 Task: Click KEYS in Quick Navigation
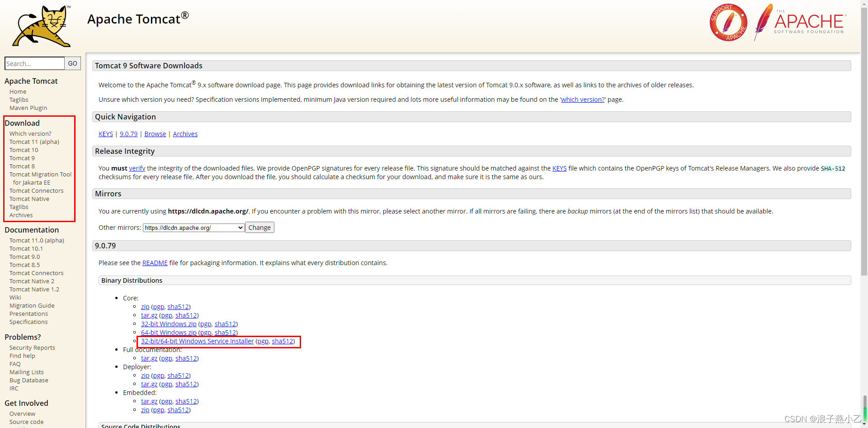coord(106,134)
